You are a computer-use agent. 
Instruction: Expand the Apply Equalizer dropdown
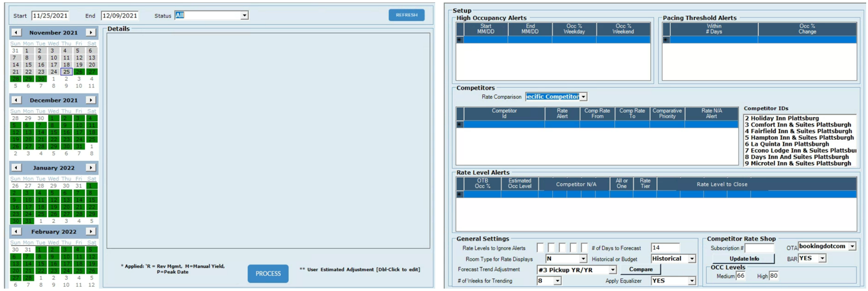691,281
